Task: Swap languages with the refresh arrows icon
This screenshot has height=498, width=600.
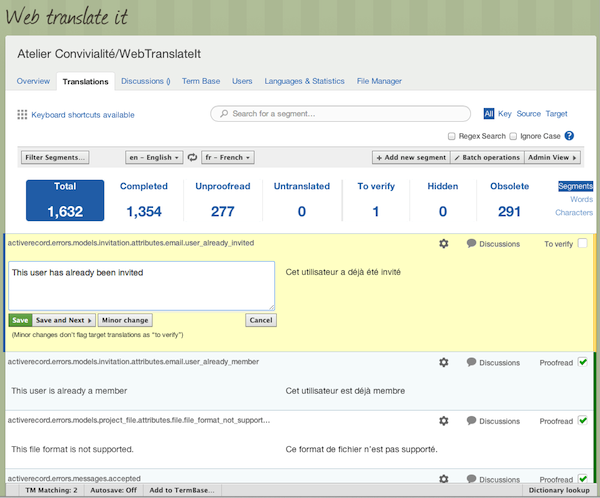Action: coord(192,157)
